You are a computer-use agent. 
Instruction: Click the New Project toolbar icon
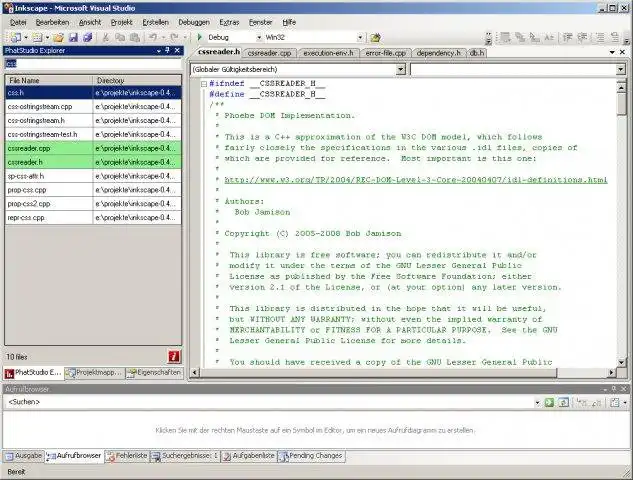coord(16,38)
